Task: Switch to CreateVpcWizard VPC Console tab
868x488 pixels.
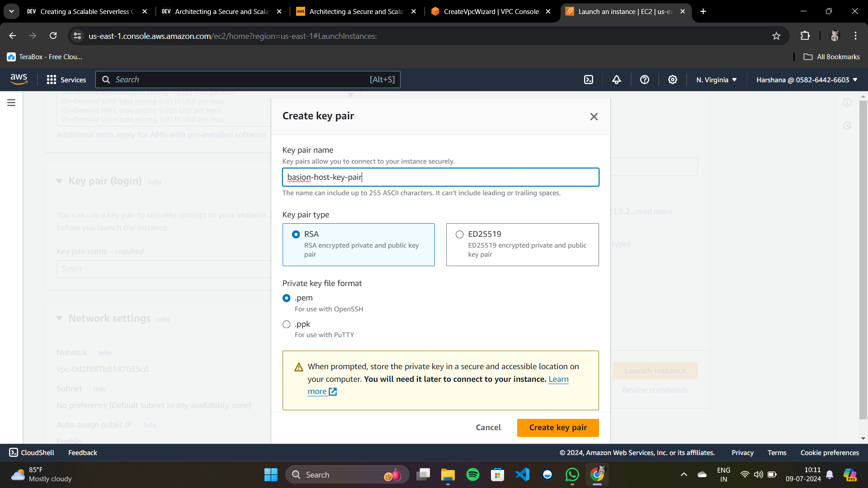Action: point(491,12)
